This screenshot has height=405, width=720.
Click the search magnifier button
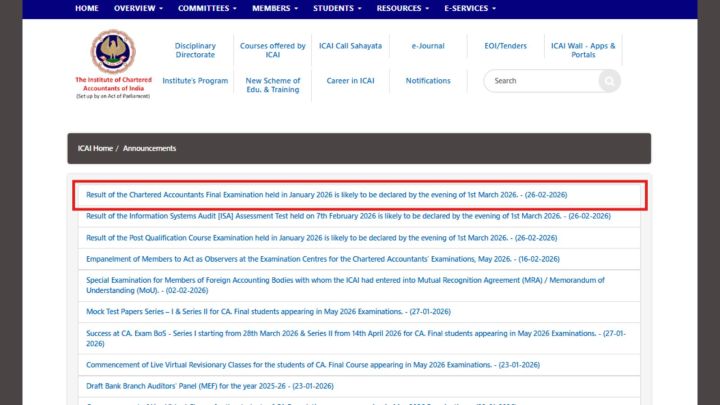click(609, 81)
